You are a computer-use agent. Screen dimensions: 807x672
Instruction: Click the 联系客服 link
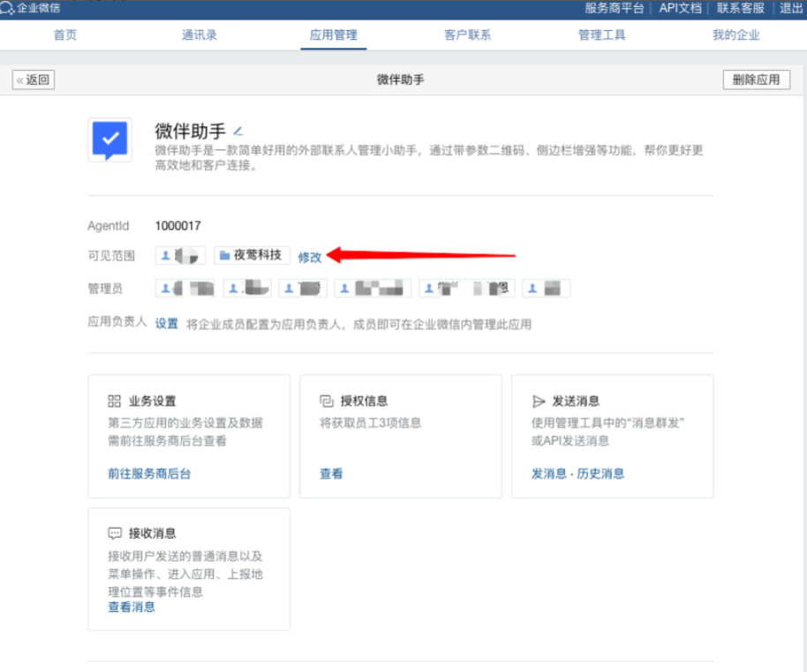click(x=741, y=8)
